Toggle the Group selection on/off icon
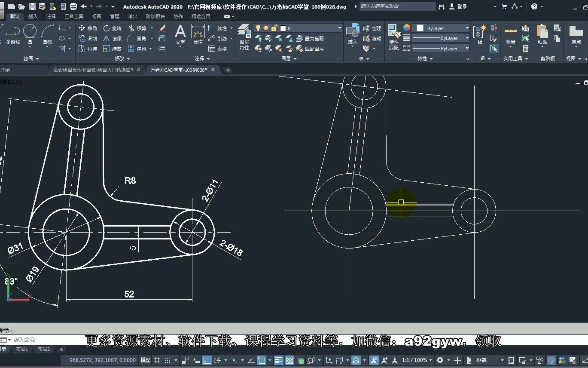588x368 pixels. [x=494, y=49]
